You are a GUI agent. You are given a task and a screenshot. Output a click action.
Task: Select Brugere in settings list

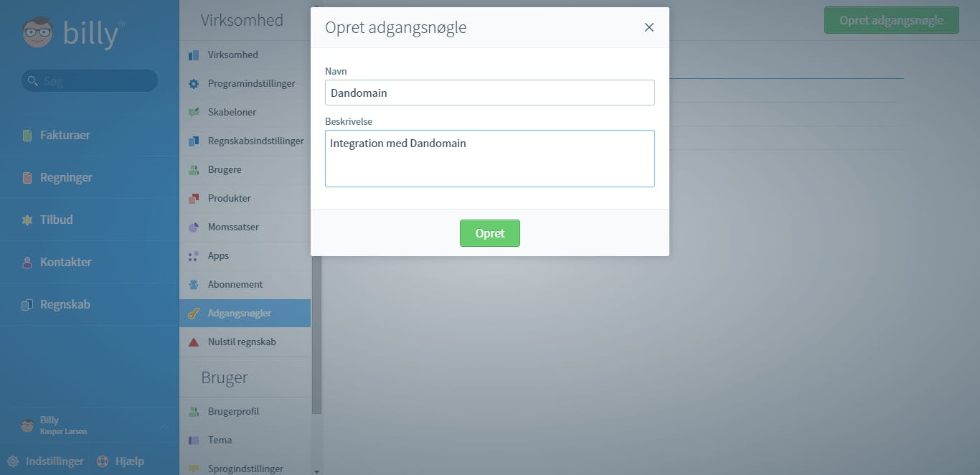(x=245, y=170)
